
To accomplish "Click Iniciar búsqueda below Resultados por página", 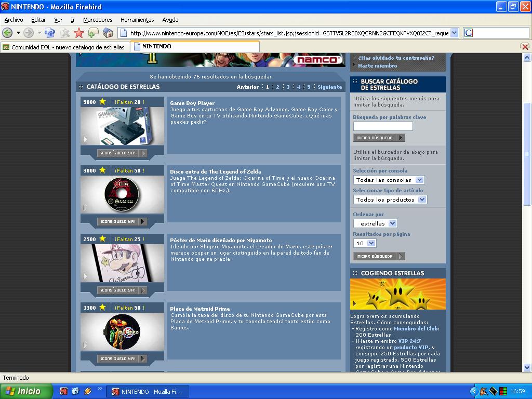I will 379,256.
